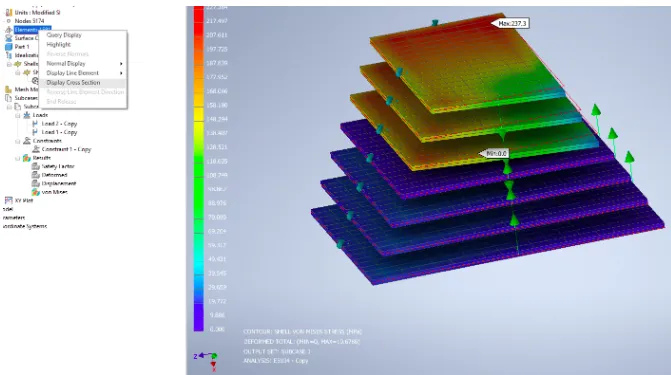Click the legend value 217.497
Viewport: 671px width, 375px height.
click(x=217, y=21)
